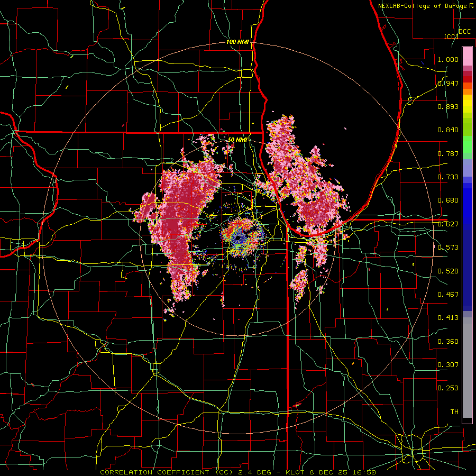Screen dimensions: 476x476
Task: Click the 0.307 legend value
Action: pyautogui.click(x=448, y=365)
